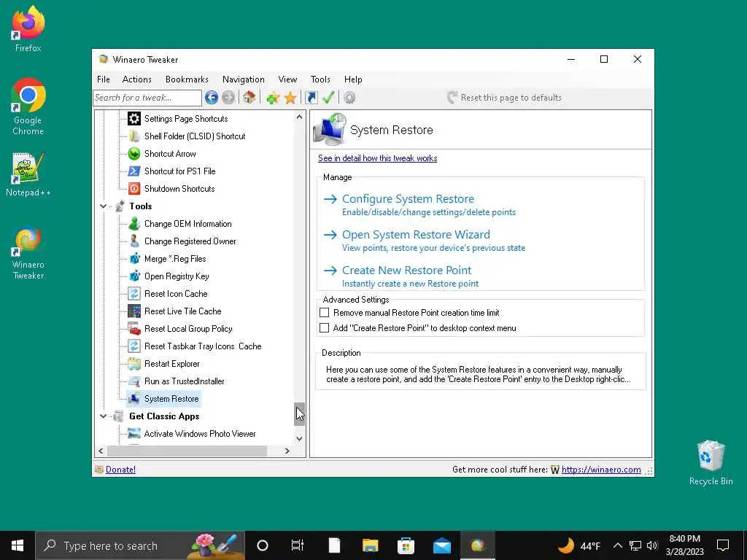Open the Tools menu in menu bar
The image size is (747, 560).
(320, 79)
